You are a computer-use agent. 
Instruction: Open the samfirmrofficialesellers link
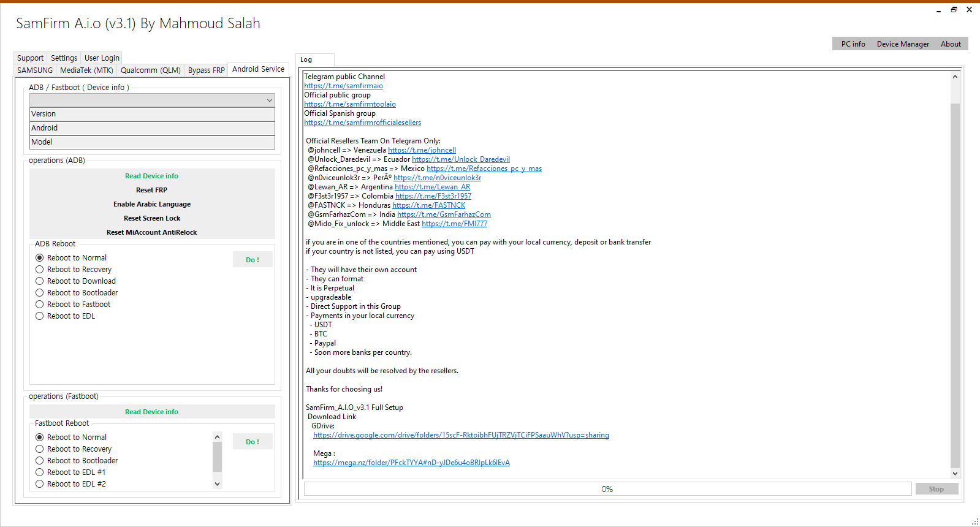[362, 123]
